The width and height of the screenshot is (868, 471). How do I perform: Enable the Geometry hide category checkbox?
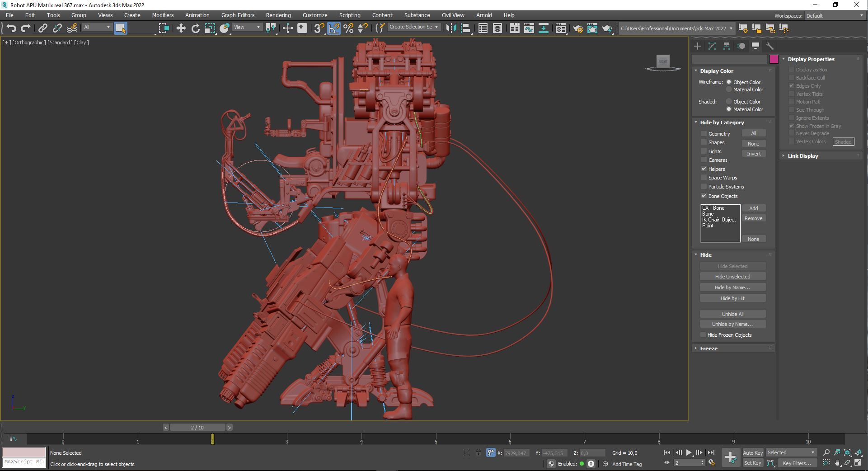704,134
